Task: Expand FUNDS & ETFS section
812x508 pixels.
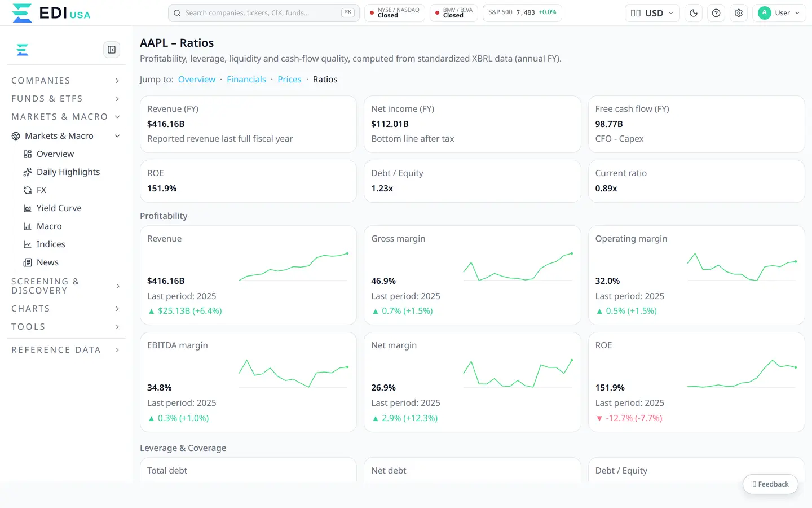Action: click(66, 99)
